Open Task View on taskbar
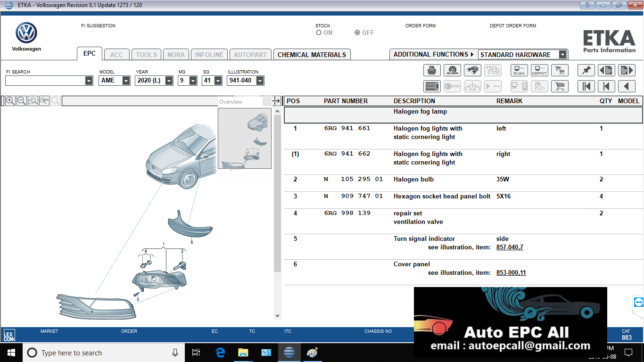 point(196,353)
